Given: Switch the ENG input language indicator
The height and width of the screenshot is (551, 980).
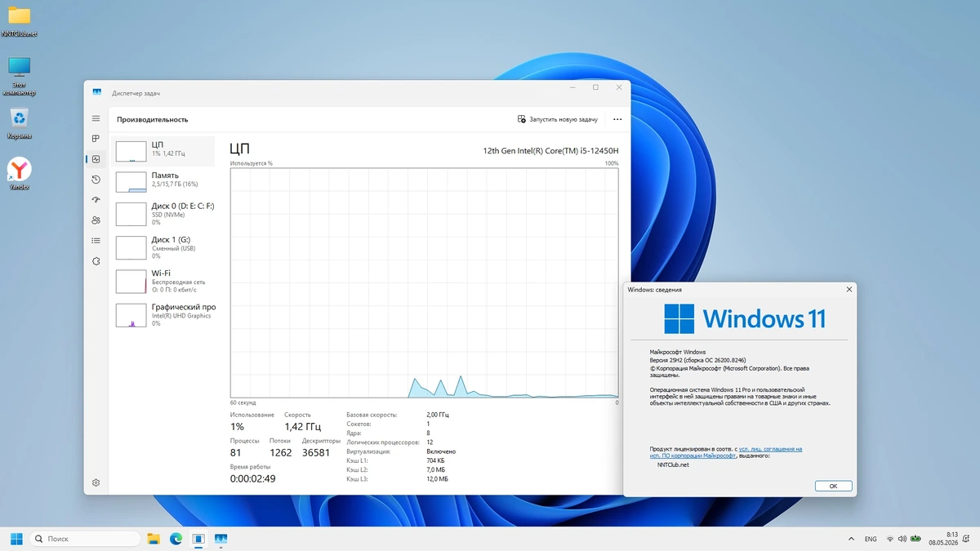Looking at the screenshot, I should 871,539.
